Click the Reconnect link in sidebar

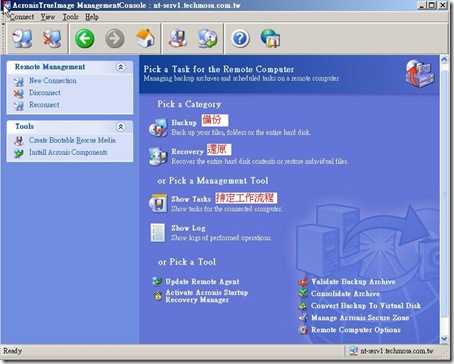44,105
